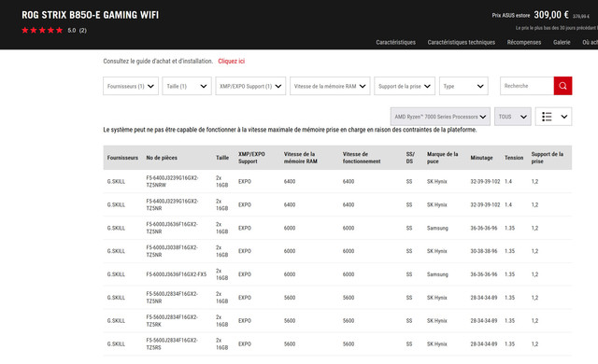Click Vitesse de fonctionnement column header
598x364 pixels.
coord(362,158)
